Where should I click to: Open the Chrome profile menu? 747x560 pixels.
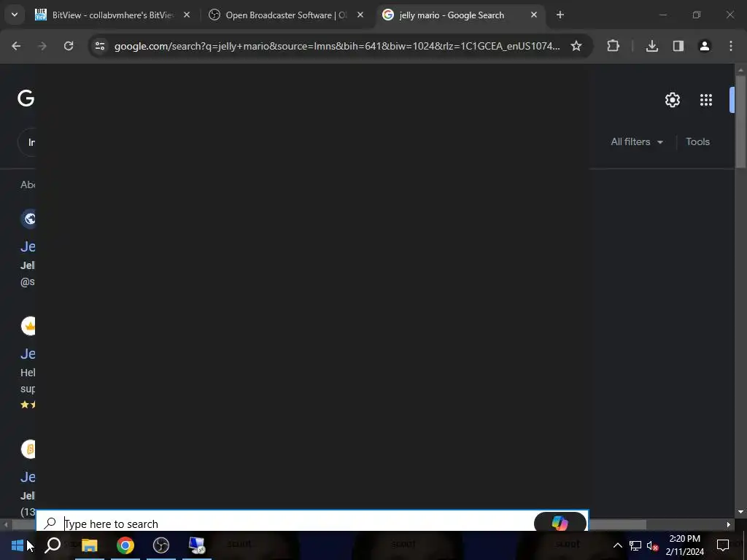(705, 46)
